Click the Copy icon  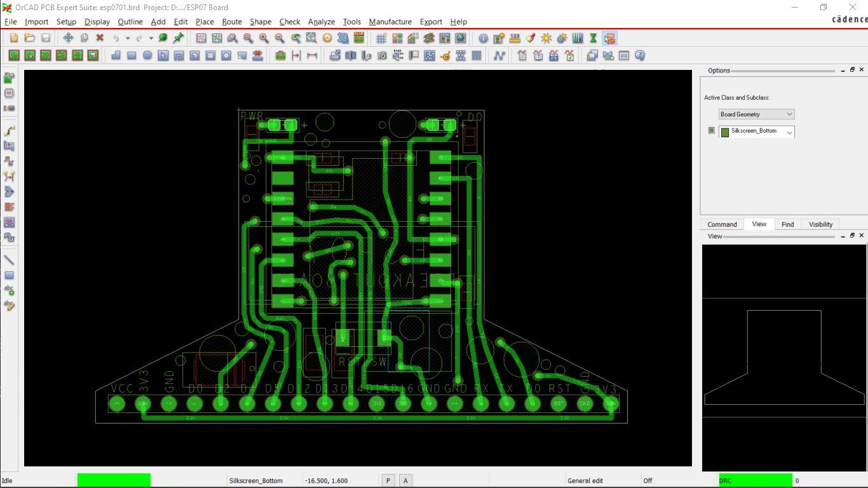(x=84, y=38)
